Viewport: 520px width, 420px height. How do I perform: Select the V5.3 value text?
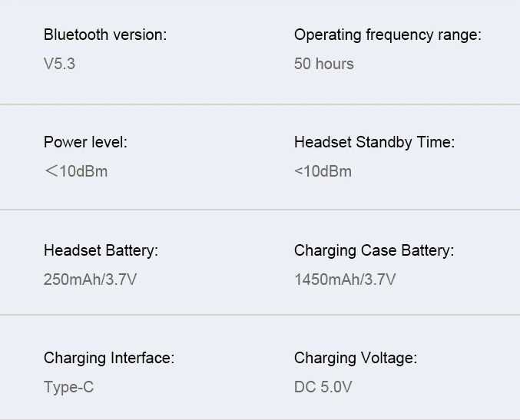(x=59, y=63)
